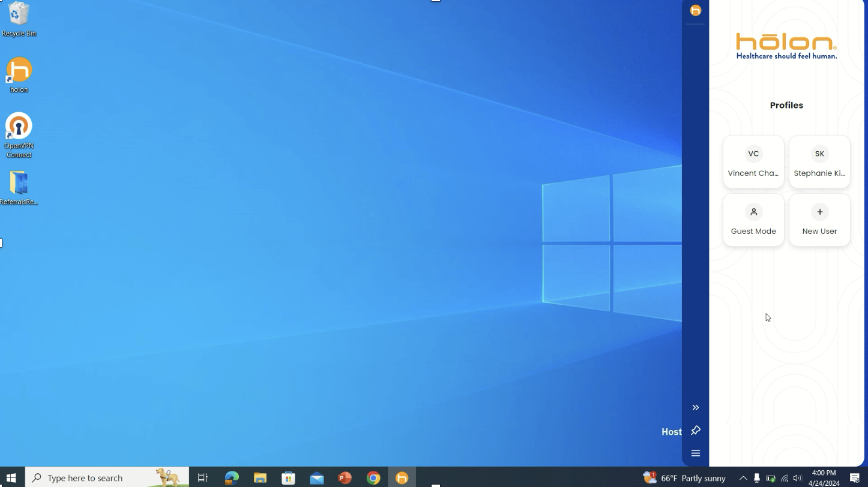Create a New User profile
868x487 pixels.
point(819,220)
